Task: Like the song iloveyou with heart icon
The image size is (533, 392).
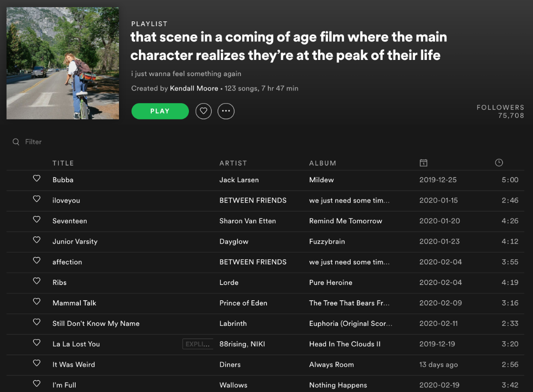Action: pos(37,199)
